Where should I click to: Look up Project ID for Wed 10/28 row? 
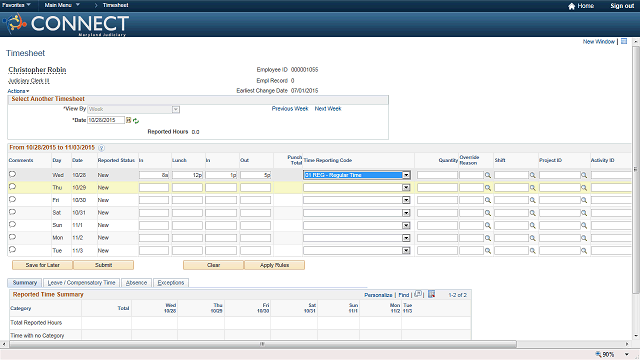[584, 175]
